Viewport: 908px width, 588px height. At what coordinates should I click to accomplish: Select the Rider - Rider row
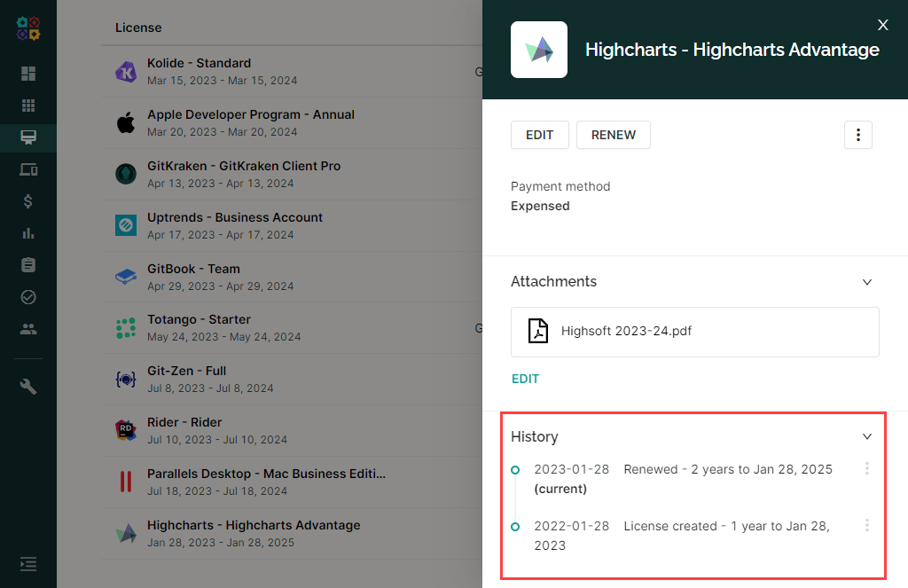point(292,430)
